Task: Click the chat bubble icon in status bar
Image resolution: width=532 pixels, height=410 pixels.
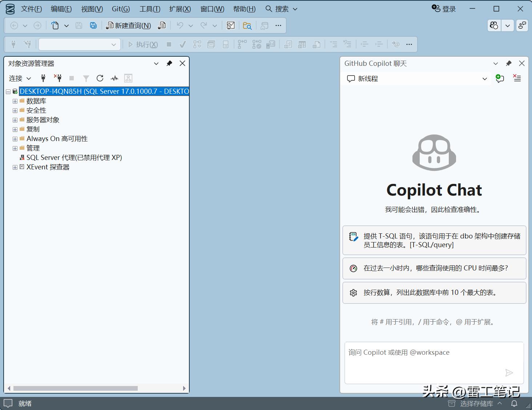Action: [8, 403]
